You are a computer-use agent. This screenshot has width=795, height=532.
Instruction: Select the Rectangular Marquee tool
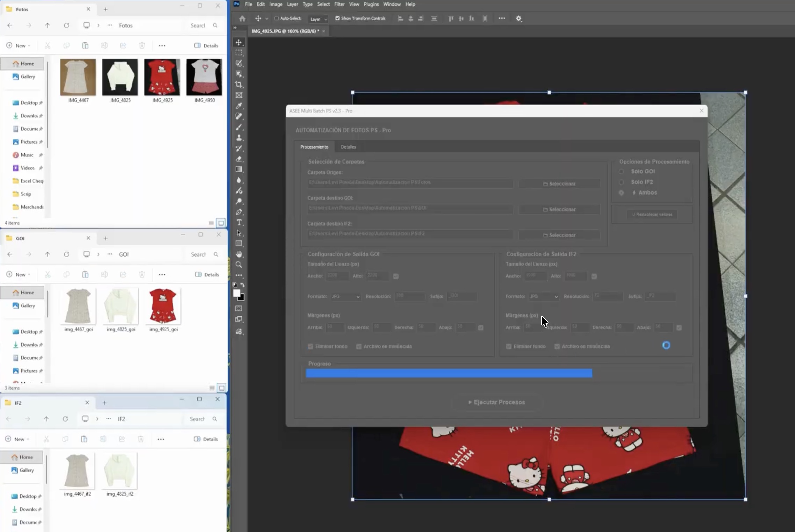tap(239, 53)
